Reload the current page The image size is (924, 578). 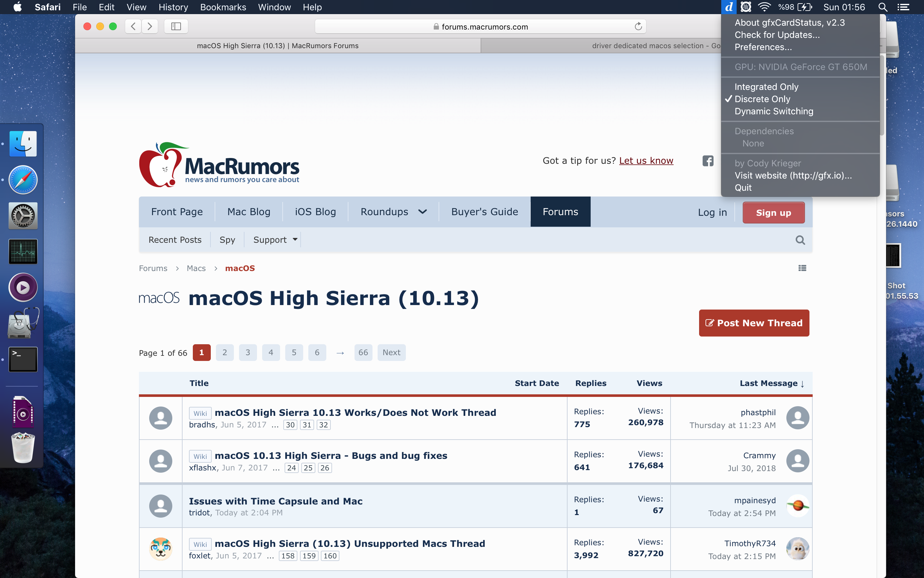pyautogui.click(x=638, y=26)
